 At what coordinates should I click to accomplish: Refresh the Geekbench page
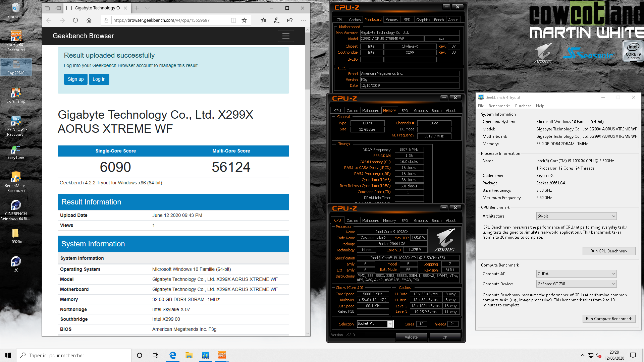click(75, 20)
